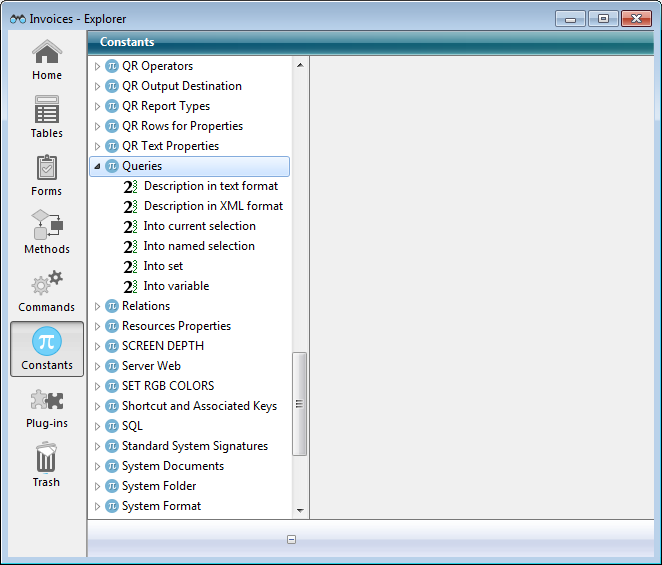Show the Commands page
This screenshot has height=565, width=662.
pyautogui.click(x=47, y=291)
